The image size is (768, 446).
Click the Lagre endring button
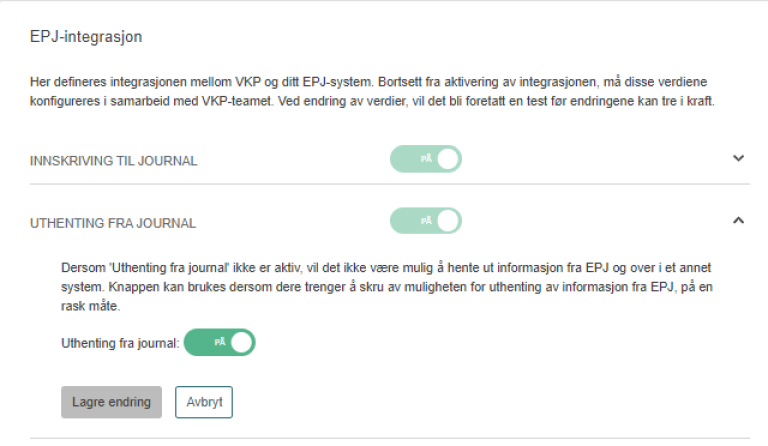[x=111, y=402]
